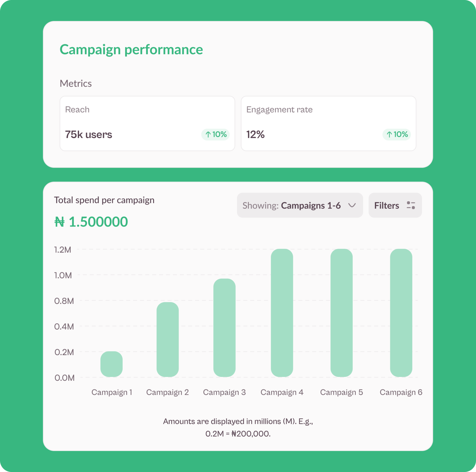Viewport: 476px width, 472px height.
Task: Select the Reach metric card
Action: click(147, 123)
